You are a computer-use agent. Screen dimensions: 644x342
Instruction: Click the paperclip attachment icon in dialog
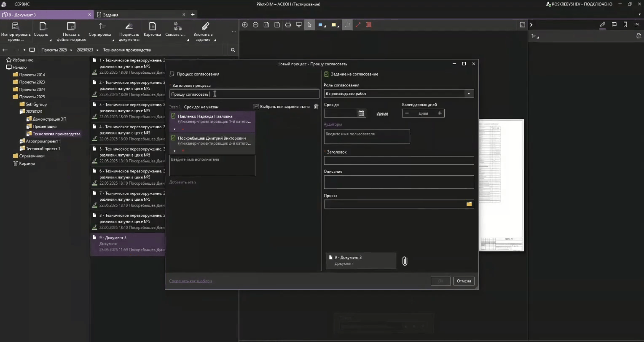coord(405,261)
